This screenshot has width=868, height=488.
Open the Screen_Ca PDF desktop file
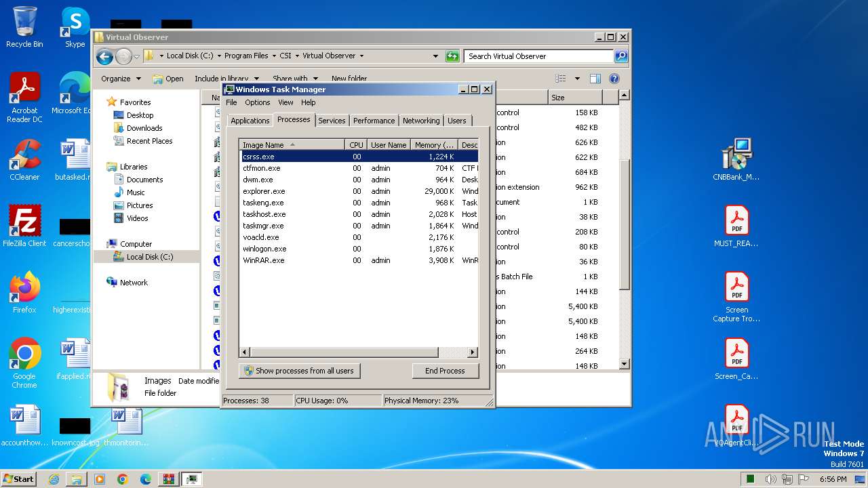[x=736, y=359]
